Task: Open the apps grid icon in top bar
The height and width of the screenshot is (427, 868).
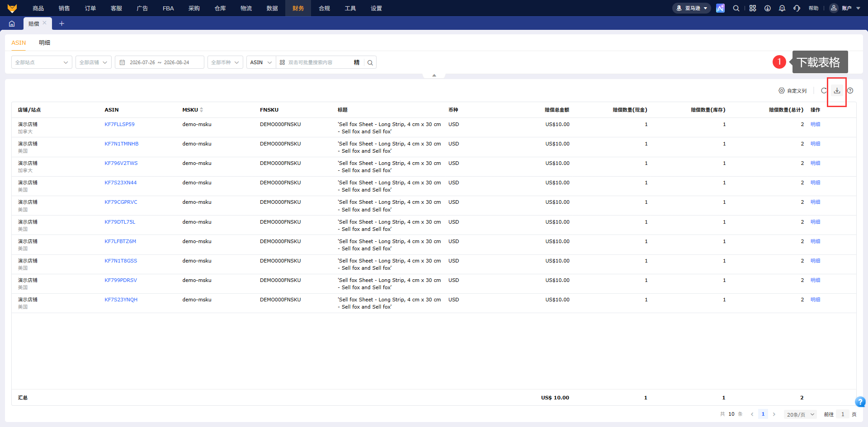Action: [753, 8]
